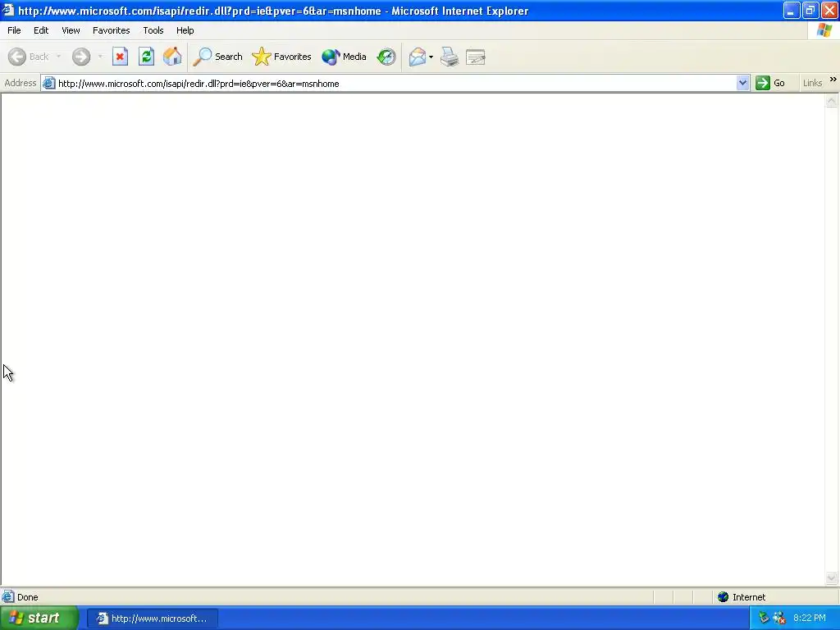Open the Help menu
The width and height of the screenshot is (840, 630).
click(x=185, y=30)
